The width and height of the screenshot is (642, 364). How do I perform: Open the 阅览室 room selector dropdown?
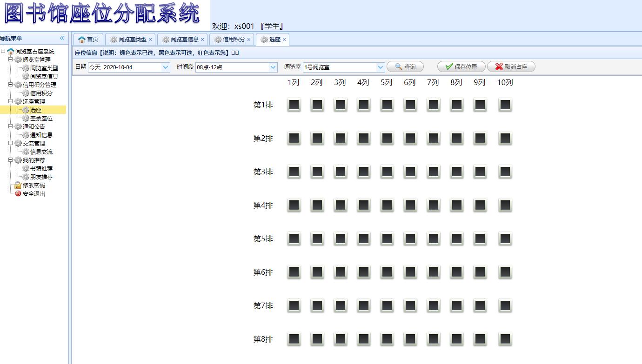[x=381, y=67]
